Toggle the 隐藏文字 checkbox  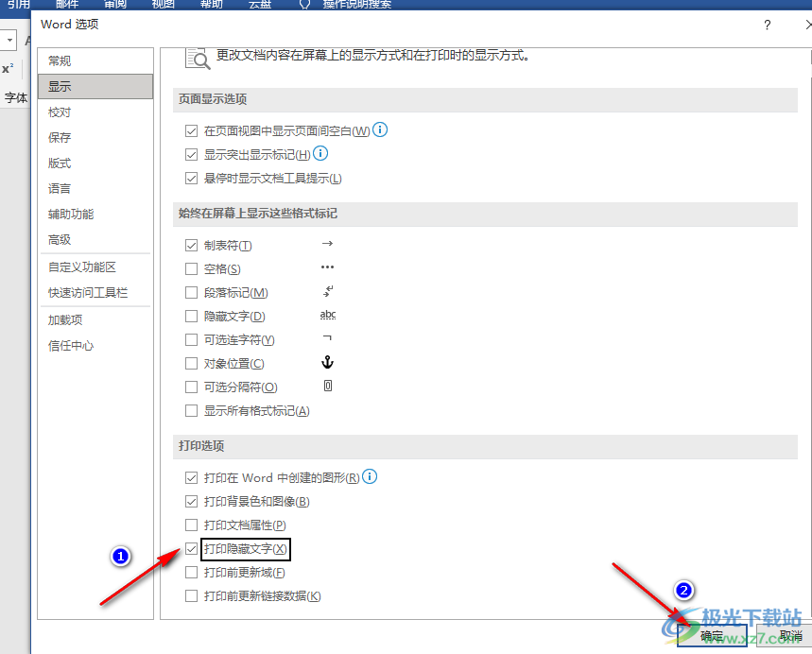coord(192,317)
